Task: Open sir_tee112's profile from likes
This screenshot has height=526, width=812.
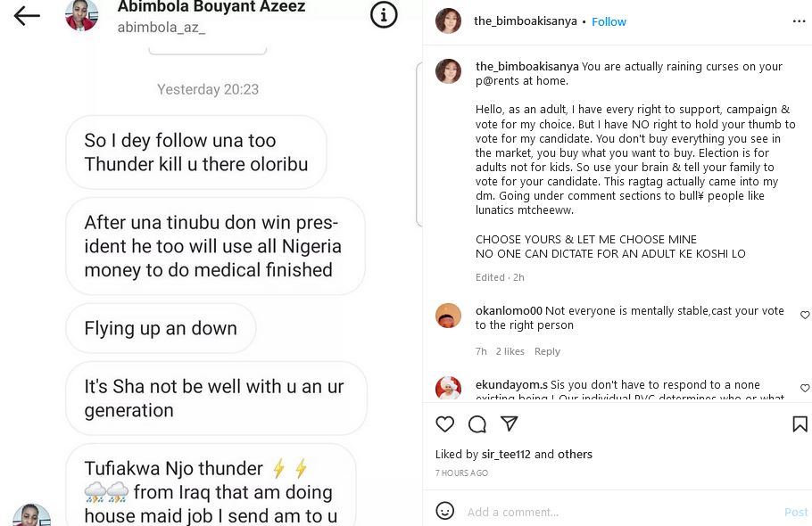Action: [506, 455]
